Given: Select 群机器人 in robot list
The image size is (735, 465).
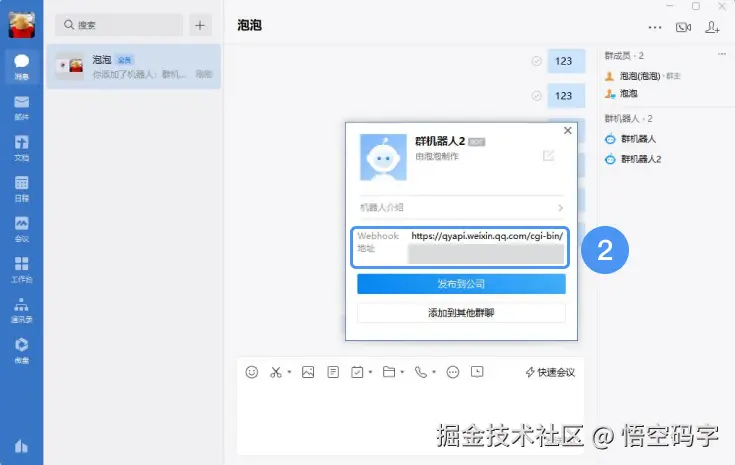Looking at the screenshot, I should click(x=630, y=139).
